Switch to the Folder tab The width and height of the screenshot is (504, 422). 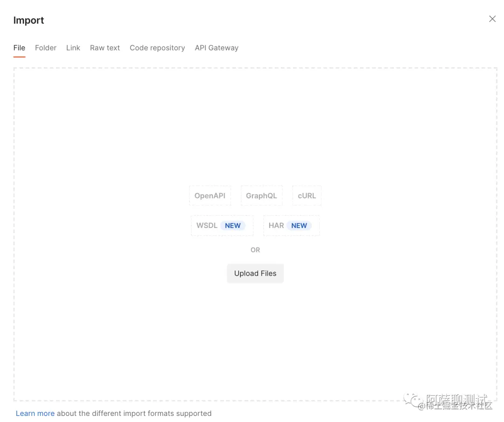(x=46, y=48)
